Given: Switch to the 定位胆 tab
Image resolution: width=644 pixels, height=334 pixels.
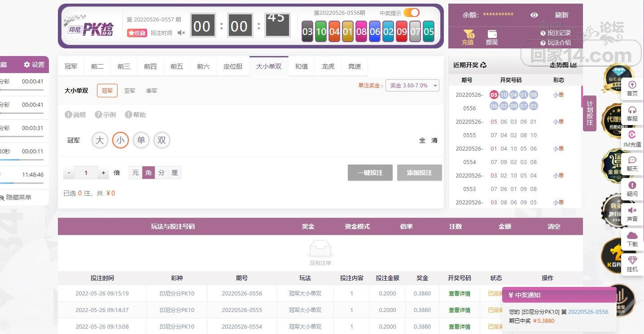Looking at the screenshot, I should coord(233,66).
